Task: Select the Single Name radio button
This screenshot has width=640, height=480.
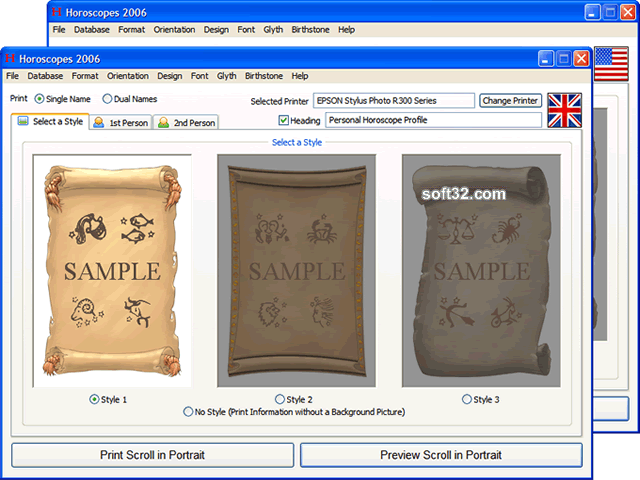Action: 39,99
